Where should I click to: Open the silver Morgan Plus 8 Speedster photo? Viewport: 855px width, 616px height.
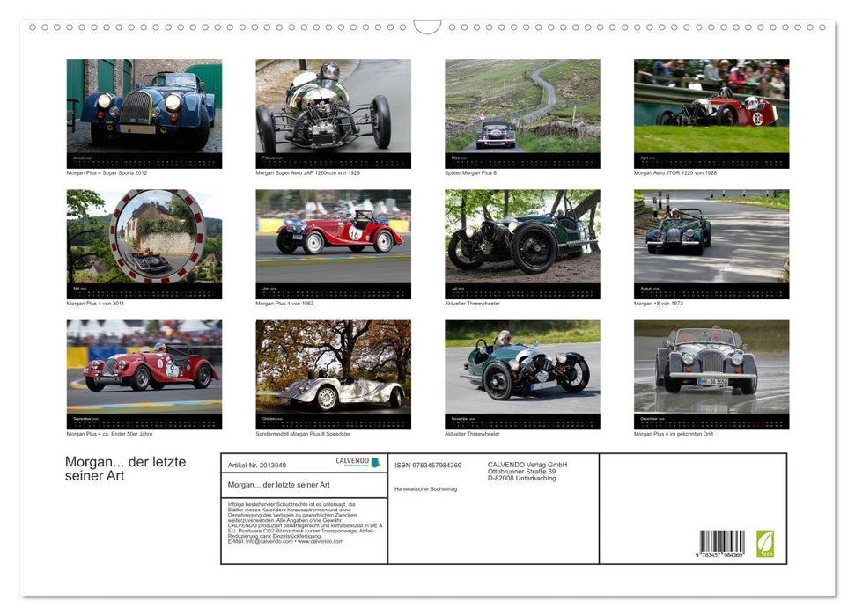click(x=333, y=367)
